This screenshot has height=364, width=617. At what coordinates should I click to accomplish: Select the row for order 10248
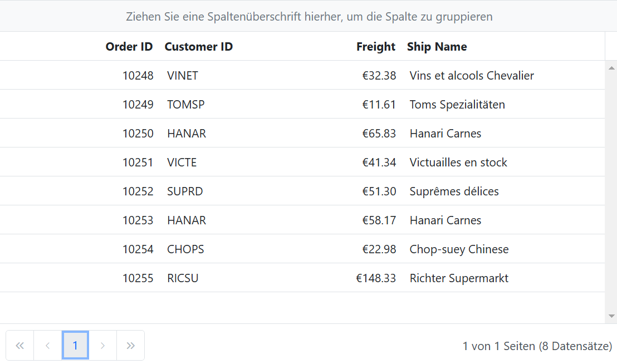pyautogui.click(x=302, y=75)
